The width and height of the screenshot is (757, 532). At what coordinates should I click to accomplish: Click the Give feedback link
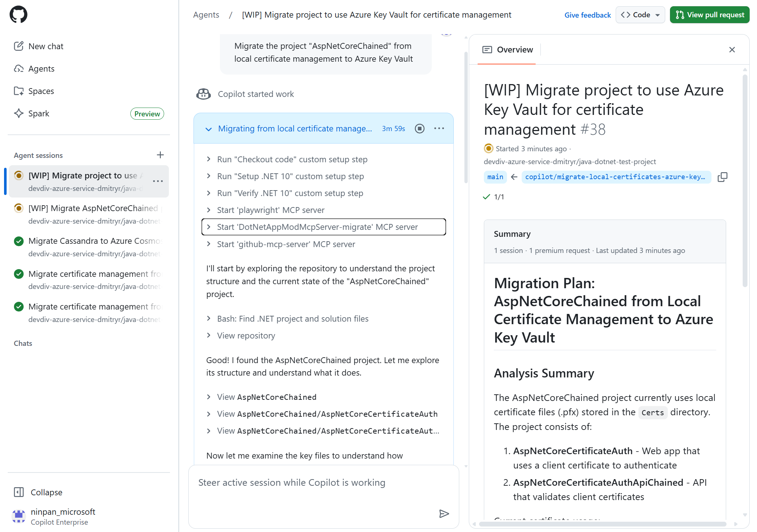click(x=587, y=15)
